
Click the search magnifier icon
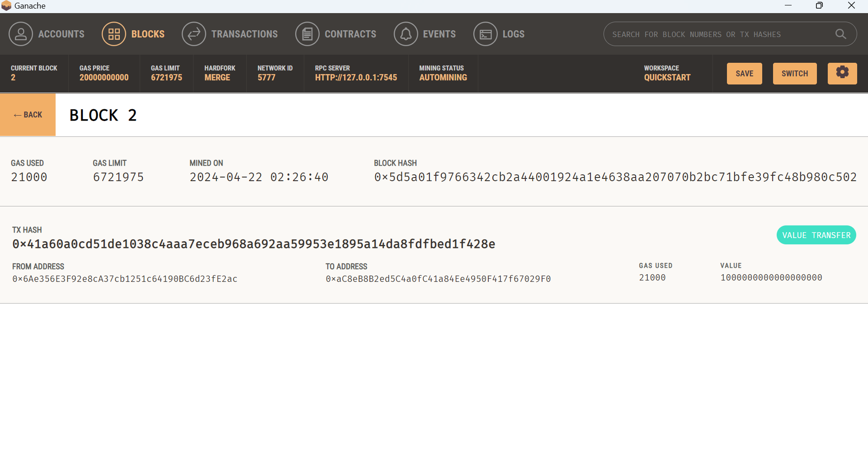[x=840, y=34]
